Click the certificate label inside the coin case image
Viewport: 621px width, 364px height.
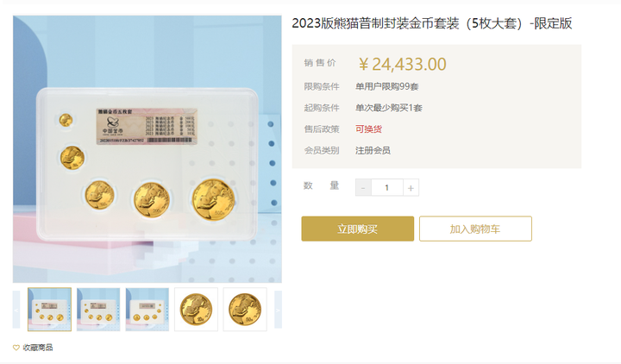(147, 126)
